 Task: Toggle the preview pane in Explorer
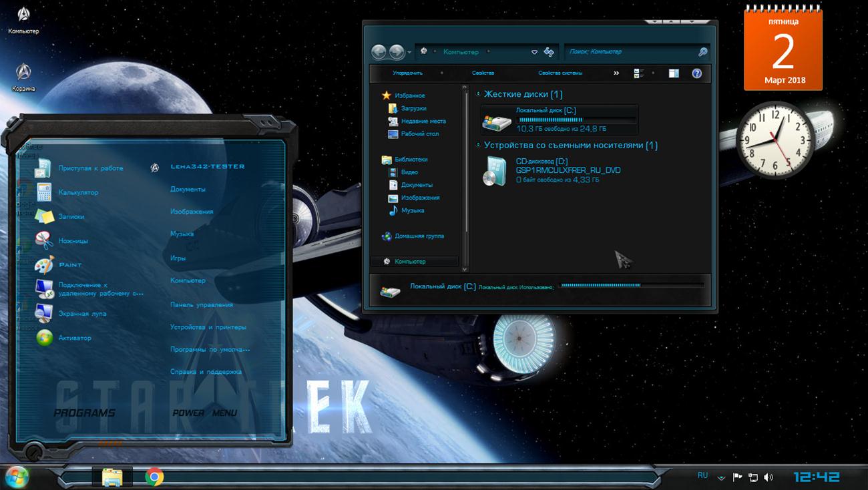(674, 73)
